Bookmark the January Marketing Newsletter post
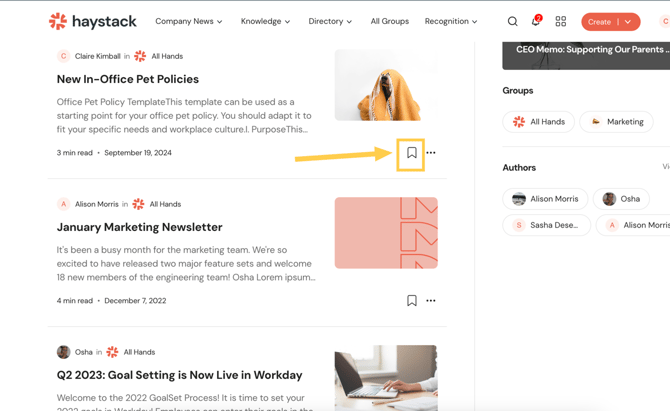This screenshot has width=670, height=411. point(411,301)
